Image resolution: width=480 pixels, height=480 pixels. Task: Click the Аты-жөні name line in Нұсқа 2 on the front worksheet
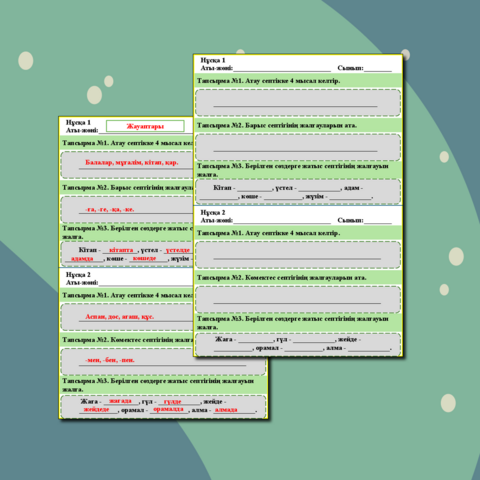coord(282,223)
